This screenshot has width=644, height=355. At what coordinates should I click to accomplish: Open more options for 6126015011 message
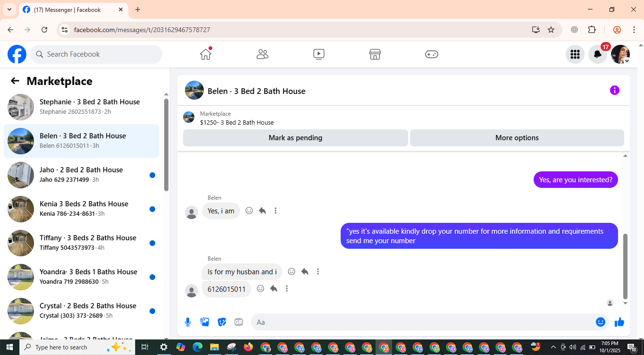[x=287, y=288]
